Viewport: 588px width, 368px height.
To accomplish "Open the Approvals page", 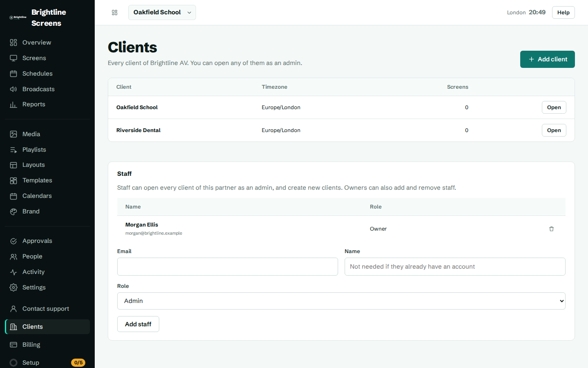I will coord(47,241).
